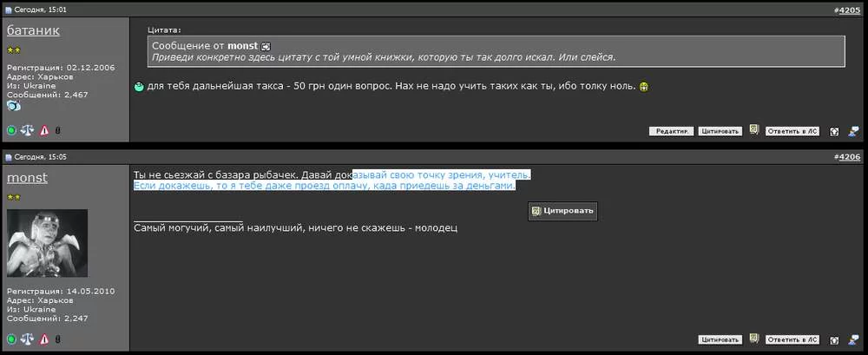Click Ответить в ЛС on monst's post

[792, 339]
